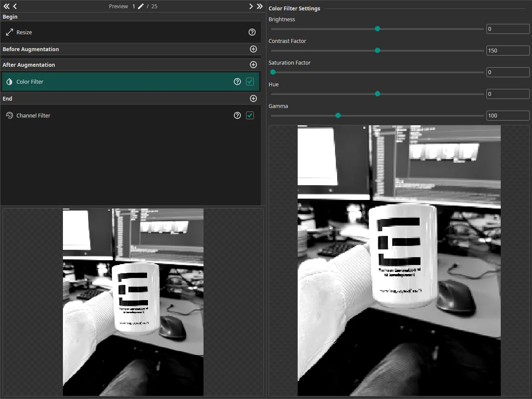Jump to the last preview with double-right arrows

click(x=259, y=6)
